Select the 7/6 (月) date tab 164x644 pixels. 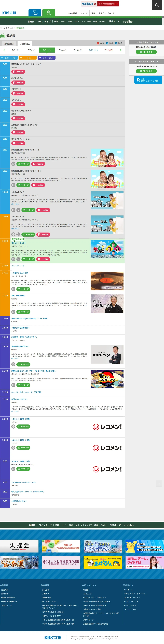coord(16,50)
